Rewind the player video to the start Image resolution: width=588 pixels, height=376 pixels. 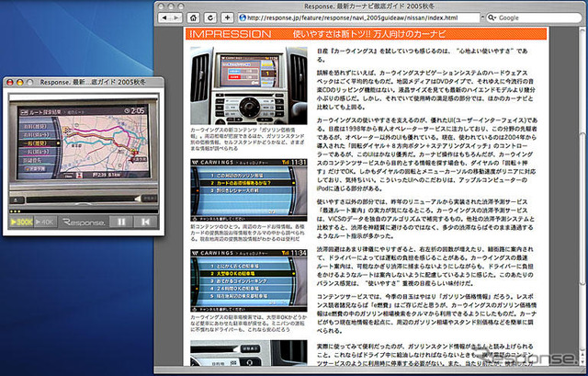click(145, 222)
